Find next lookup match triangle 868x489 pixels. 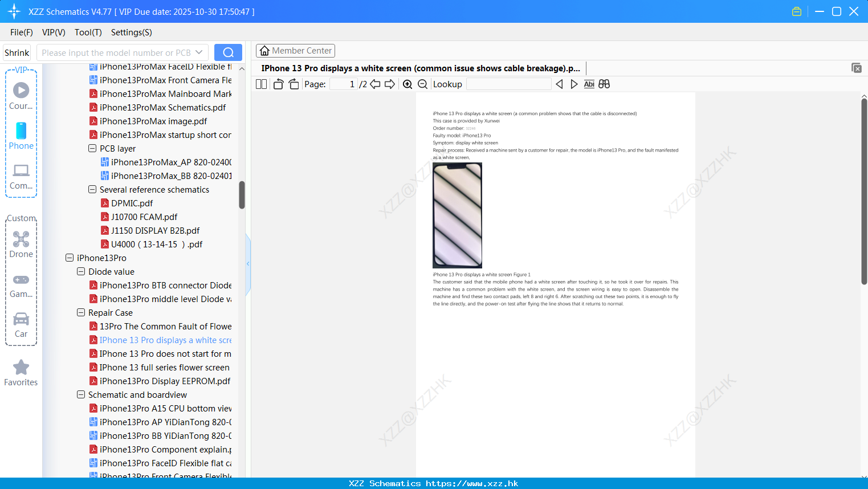[x=574, y=84]
